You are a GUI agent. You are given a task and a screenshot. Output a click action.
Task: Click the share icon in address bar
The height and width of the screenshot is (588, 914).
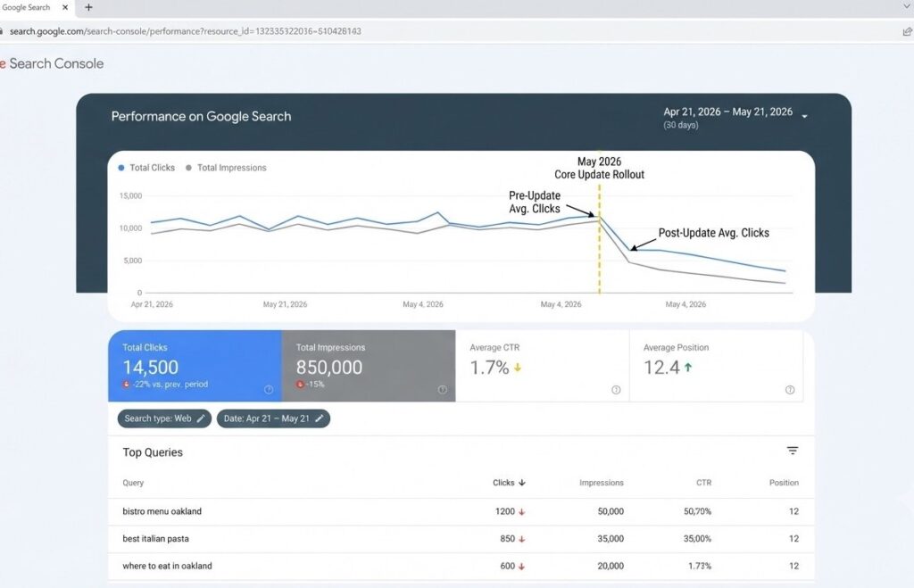pyautogui.click(x=907, y=31)
